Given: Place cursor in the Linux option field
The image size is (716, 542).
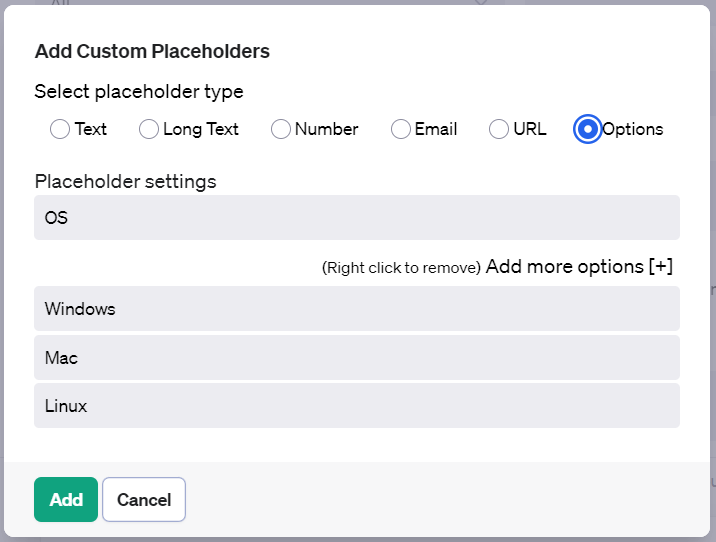Looking at the screenshot, I should (357, 406).
